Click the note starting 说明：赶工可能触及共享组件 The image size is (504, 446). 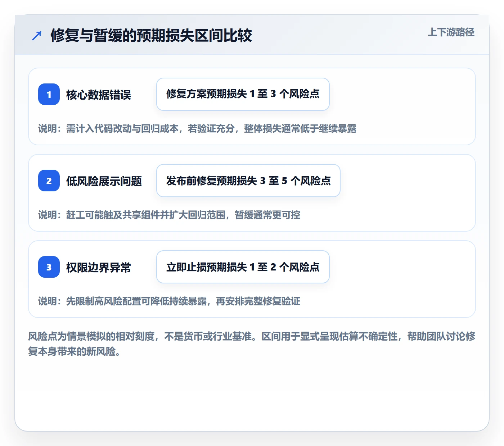click(169, 215)
